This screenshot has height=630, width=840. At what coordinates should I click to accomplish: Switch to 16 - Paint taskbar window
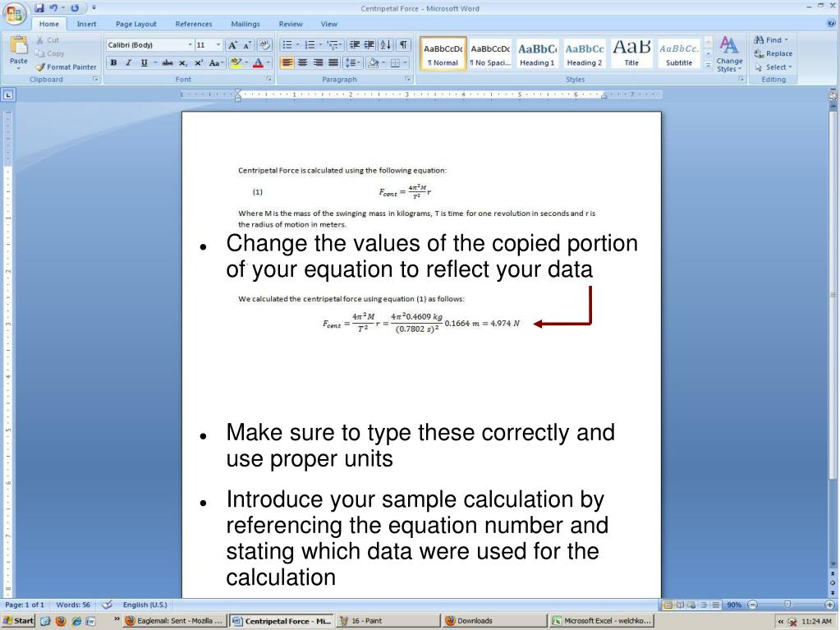coord(388,621)
